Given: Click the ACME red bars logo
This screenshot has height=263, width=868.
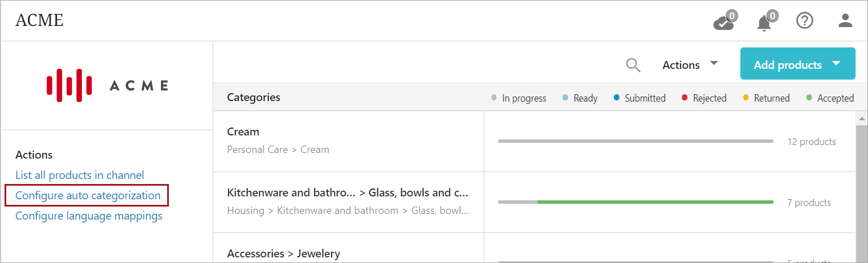Looking at the screenshot, I should (x=69, y=85).
